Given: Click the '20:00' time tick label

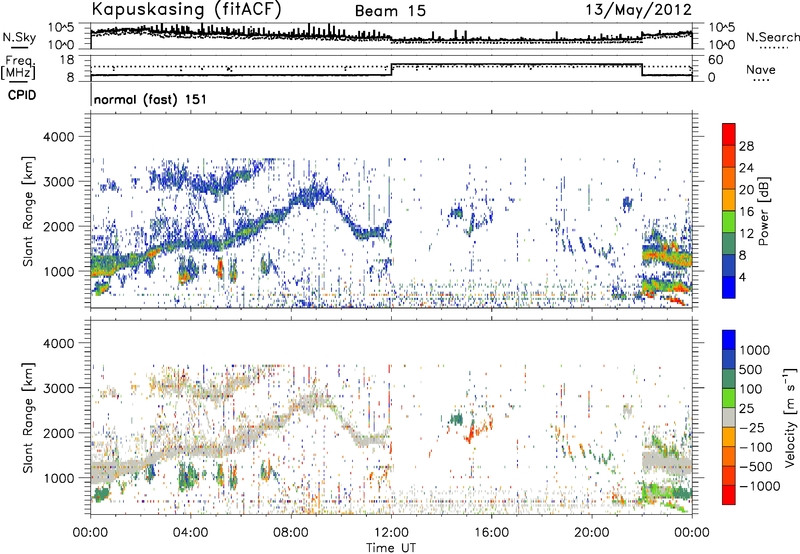Looking at the screenshot, I should point(592,533).
